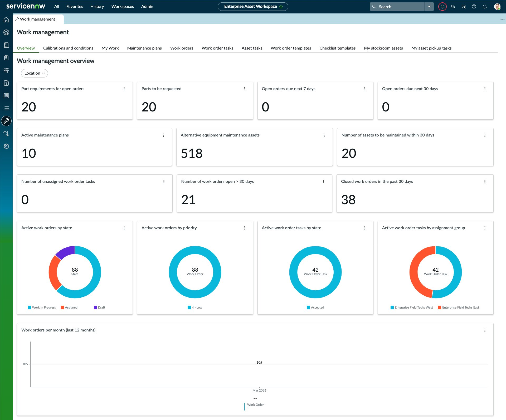Expand the search options dropdown arrow
The image size is (506, 420).
(429, 7)
